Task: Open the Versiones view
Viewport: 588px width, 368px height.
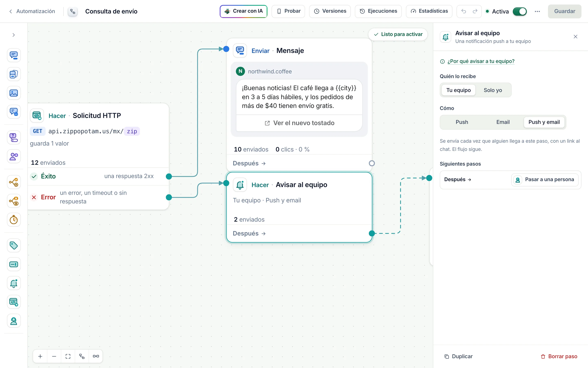Action: [330, 11]
